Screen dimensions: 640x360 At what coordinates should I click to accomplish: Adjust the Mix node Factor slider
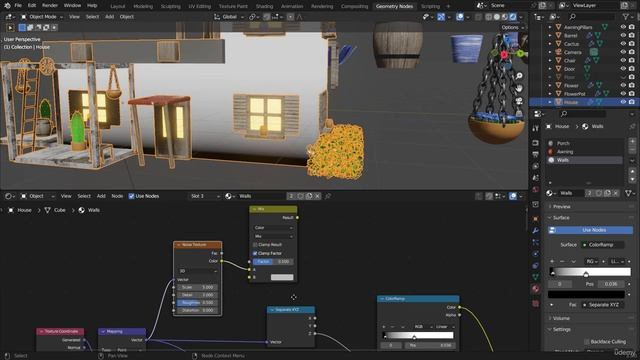(273, 262)
